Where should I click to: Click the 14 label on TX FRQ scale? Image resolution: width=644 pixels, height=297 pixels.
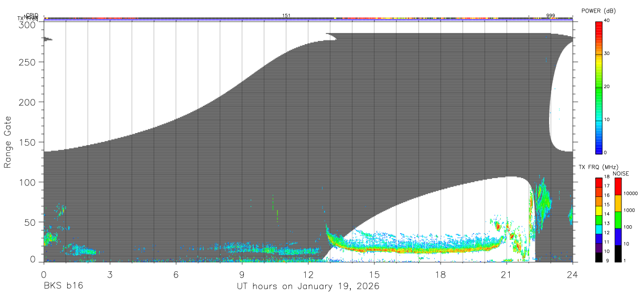point(607,214)
